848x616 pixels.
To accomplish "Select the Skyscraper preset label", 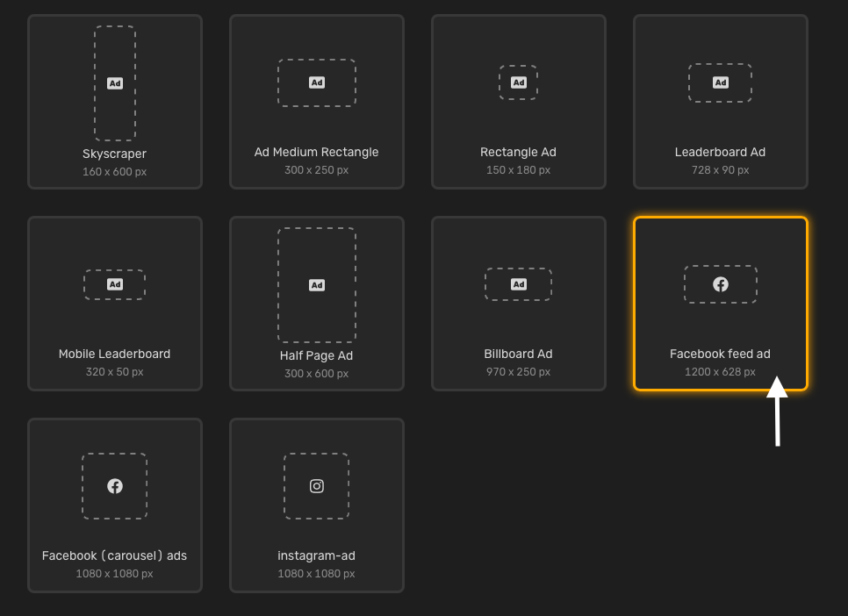I will pyautogui.click(x=115, y=154).
